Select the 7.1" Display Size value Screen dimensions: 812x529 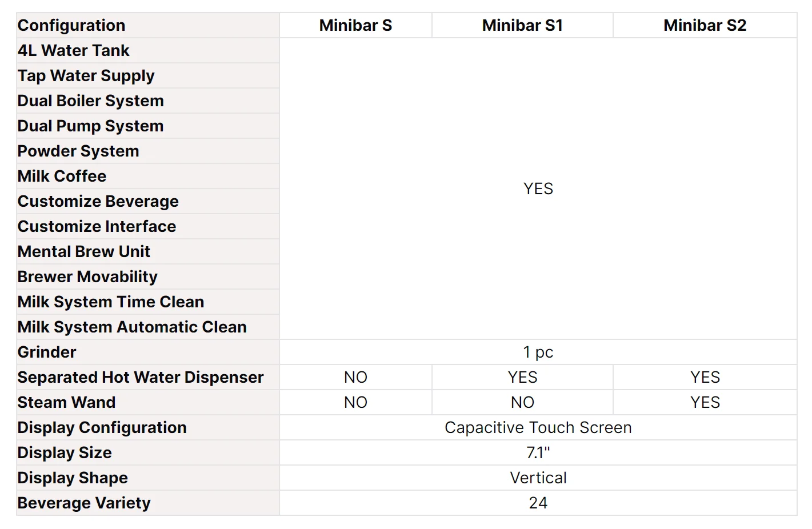538,453
